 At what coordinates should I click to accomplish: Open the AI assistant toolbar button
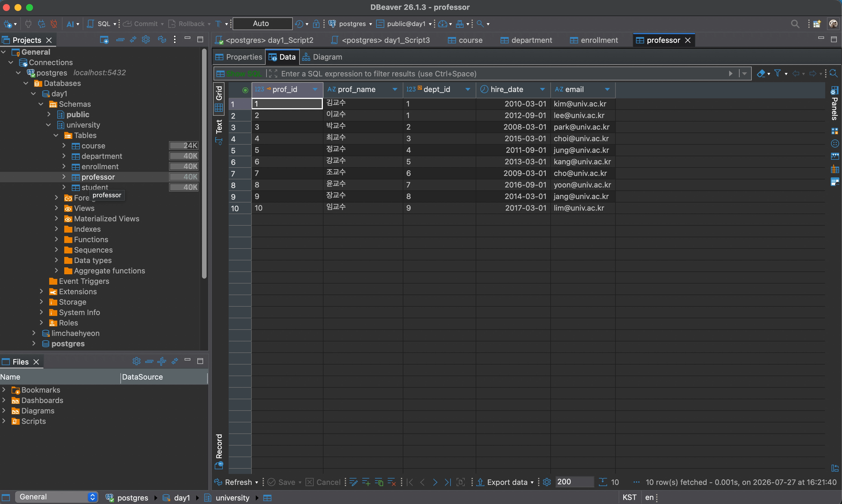click(70, 24)
